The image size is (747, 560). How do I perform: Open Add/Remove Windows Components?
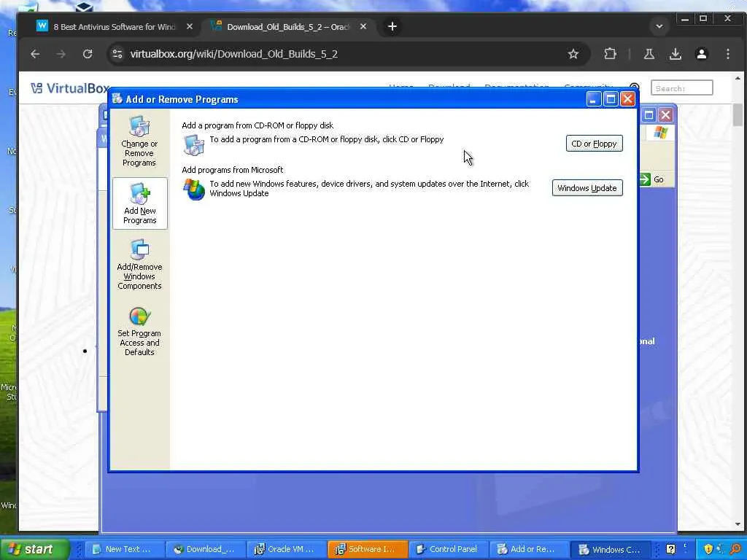click(139, 265)
